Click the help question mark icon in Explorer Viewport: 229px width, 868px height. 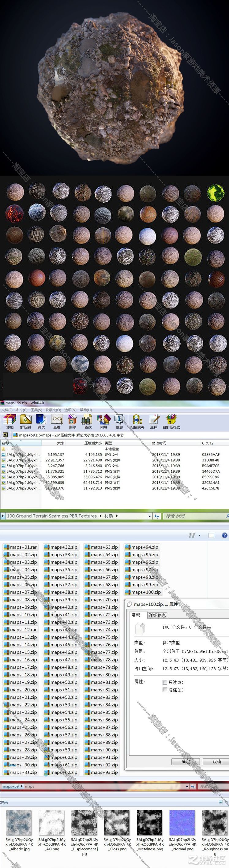[225, 535]
